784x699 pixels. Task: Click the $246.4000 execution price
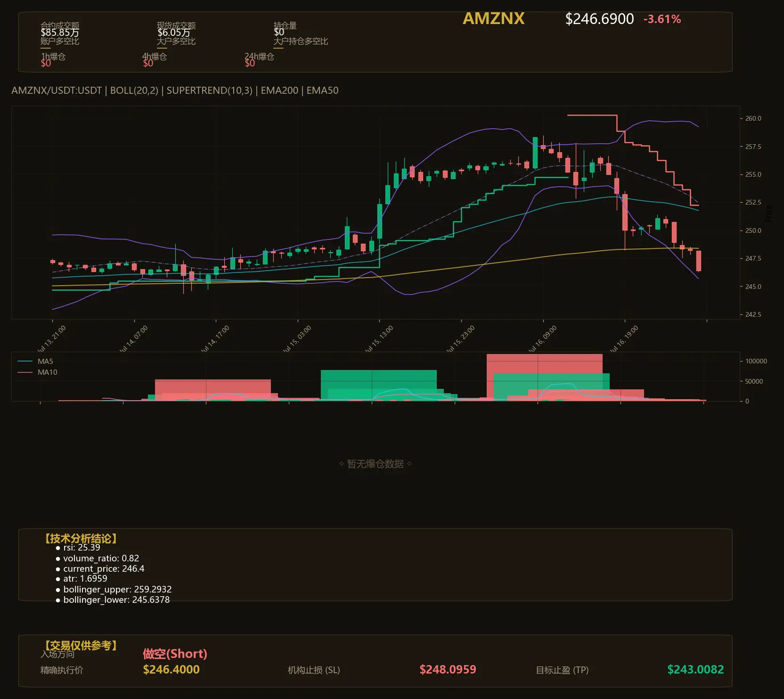171,669
